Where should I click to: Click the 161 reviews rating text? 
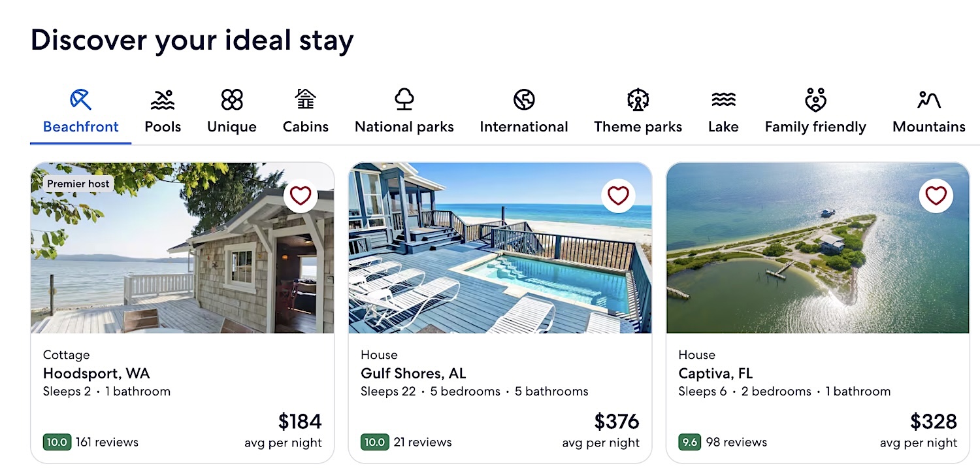click(107, 443)
